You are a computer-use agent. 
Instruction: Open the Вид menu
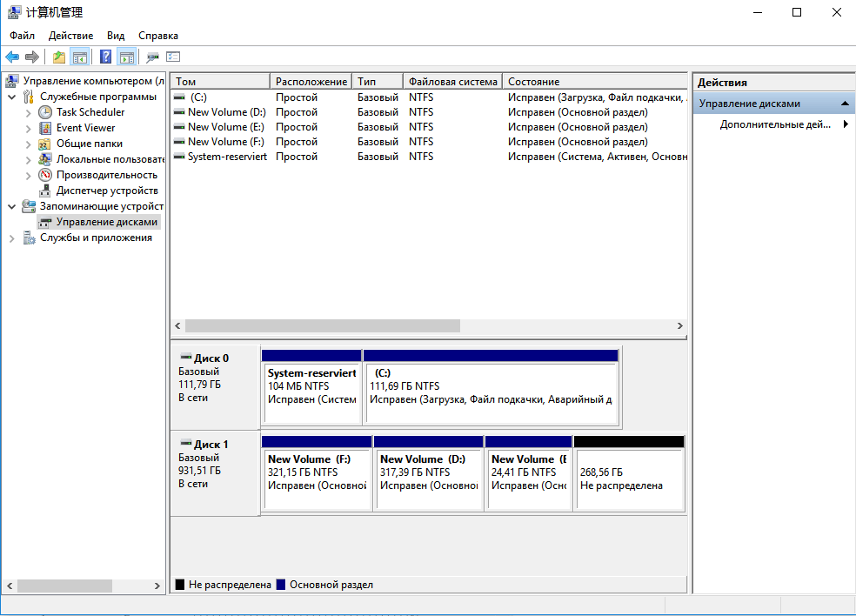coord(116,36)
